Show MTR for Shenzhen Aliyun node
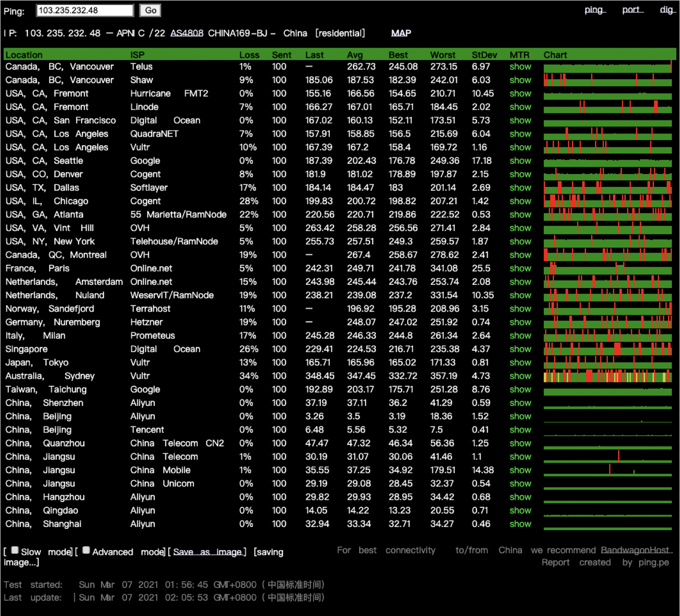This screenshot has height=616, width=680. coord(520,403)
